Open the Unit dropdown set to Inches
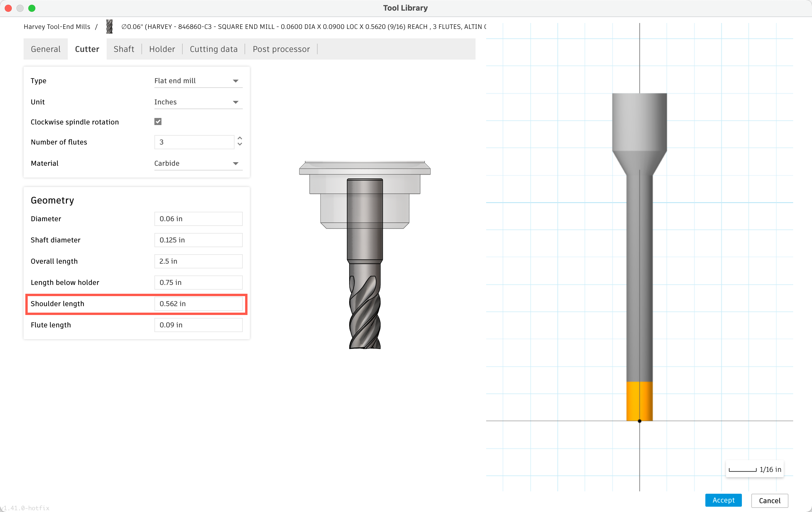 [x=198, y=101]
